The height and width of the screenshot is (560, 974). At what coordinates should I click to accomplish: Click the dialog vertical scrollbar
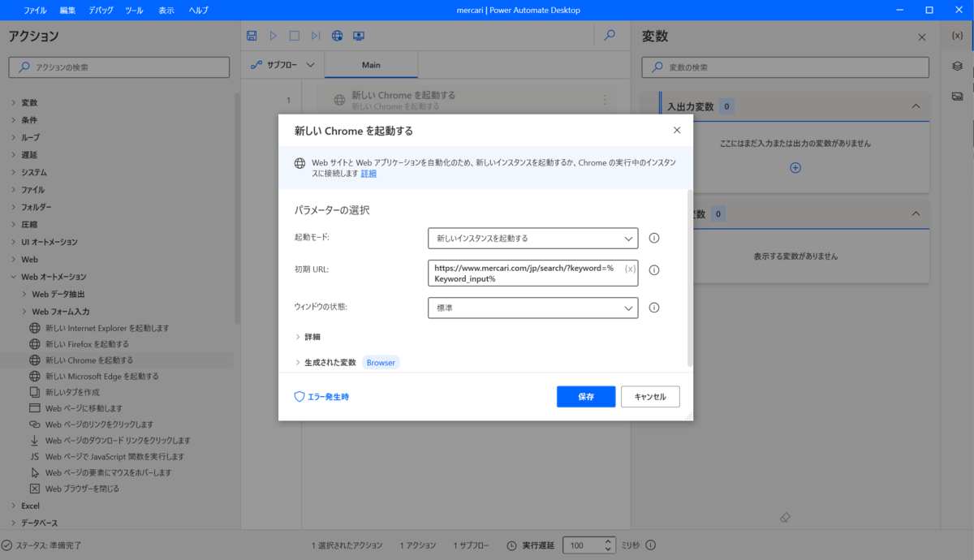coord(690,278)
